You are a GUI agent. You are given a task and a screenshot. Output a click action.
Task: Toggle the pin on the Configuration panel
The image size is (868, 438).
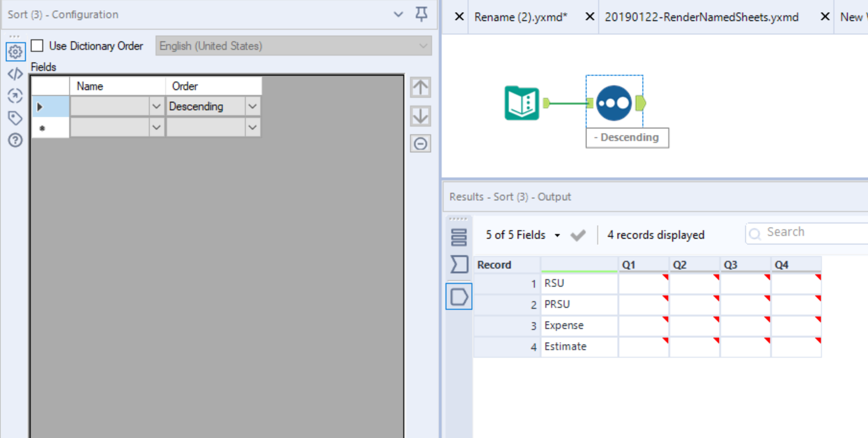click(421, 13)
